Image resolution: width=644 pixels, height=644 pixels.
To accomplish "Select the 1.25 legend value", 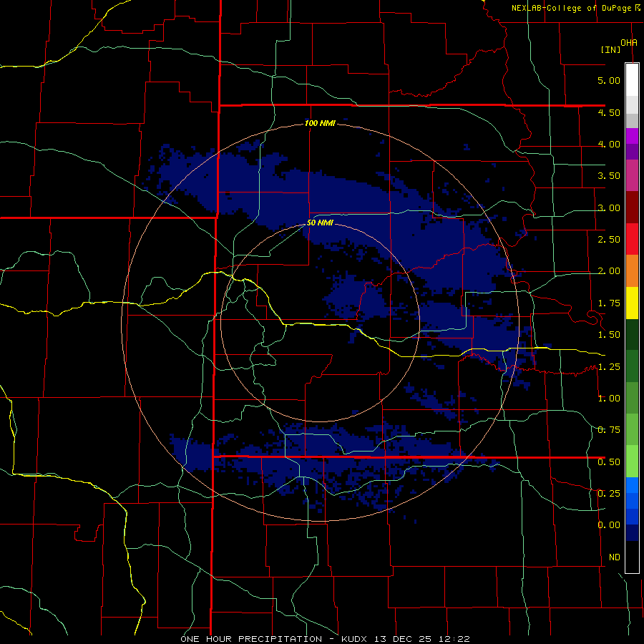I will click(x=609, y=367).
